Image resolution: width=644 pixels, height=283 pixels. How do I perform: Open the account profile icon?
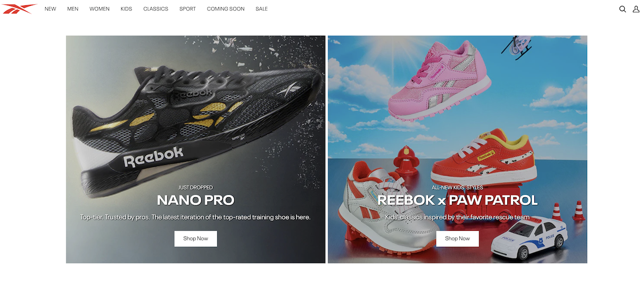636,9
